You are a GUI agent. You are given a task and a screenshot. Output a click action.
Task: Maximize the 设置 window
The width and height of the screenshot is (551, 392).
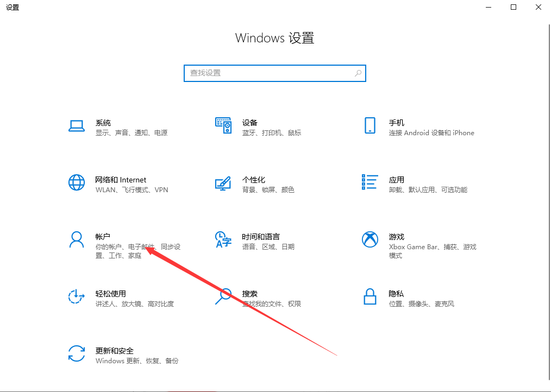point(514,8)
